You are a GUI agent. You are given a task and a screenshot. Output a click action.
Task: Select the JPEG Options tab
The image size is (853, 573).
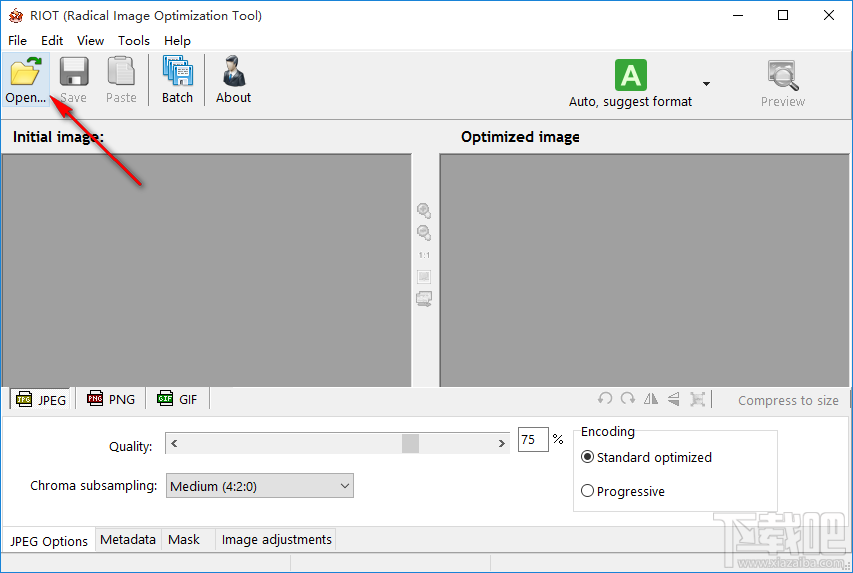[48, 541]
